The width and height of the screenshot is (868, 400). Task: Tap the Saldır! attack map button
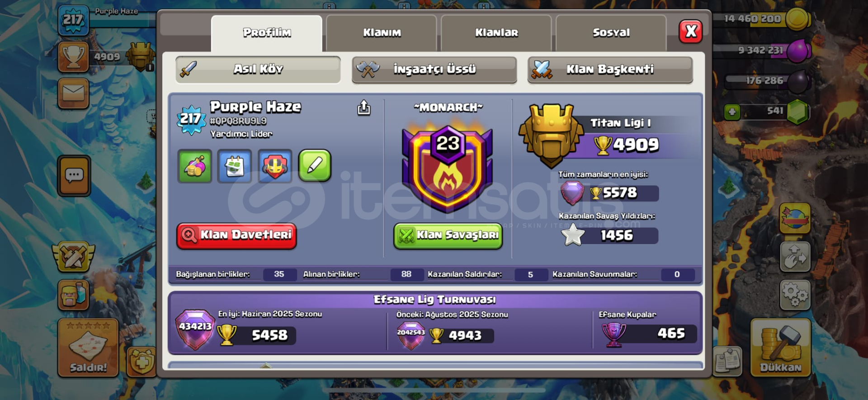point(88,348)
